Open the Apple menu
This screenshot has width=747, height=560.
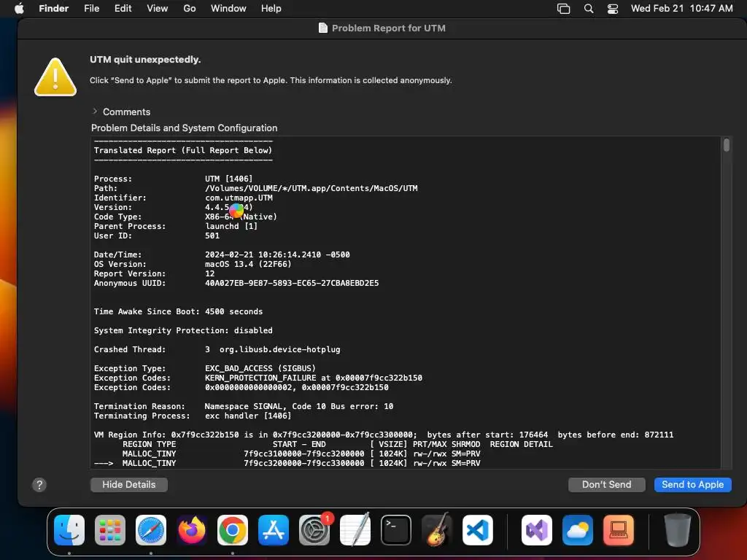tap(19, 9)
